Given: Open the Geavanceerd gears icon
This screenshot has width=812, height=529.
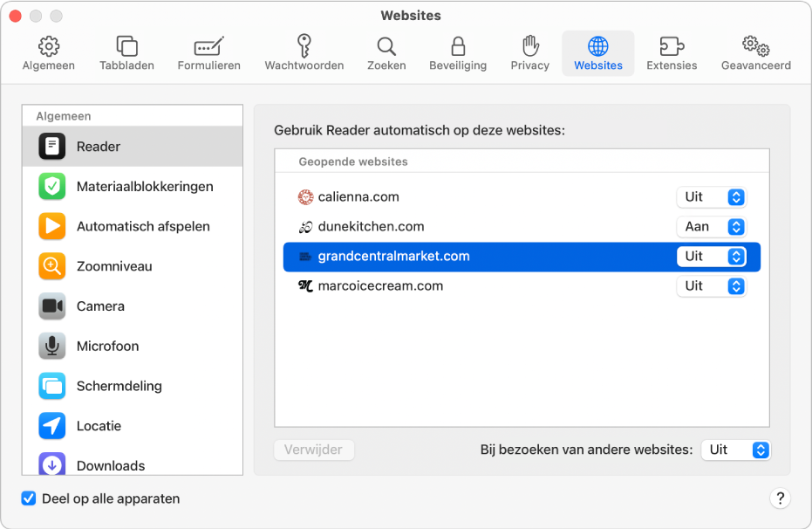Looking at the screenshot, I should coord(755,46).
